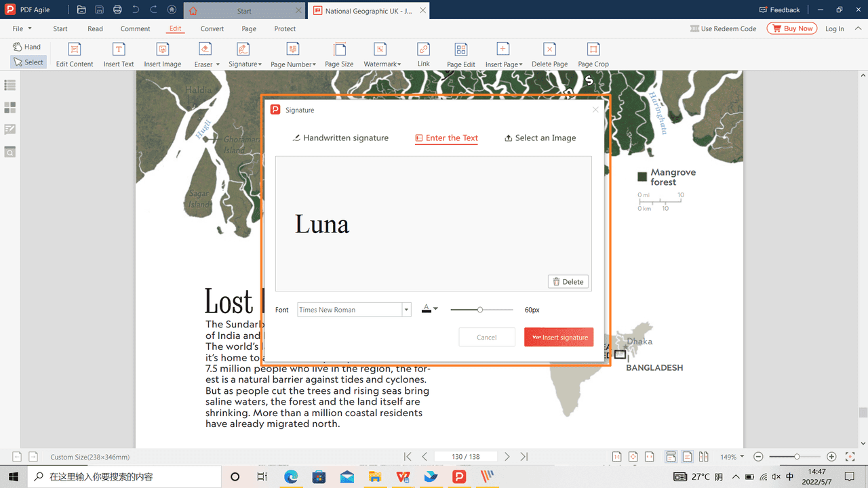Open the Convert ribbon tab
Image resolution: width=868 pixels, height=488 pixels.
[212, 28]
